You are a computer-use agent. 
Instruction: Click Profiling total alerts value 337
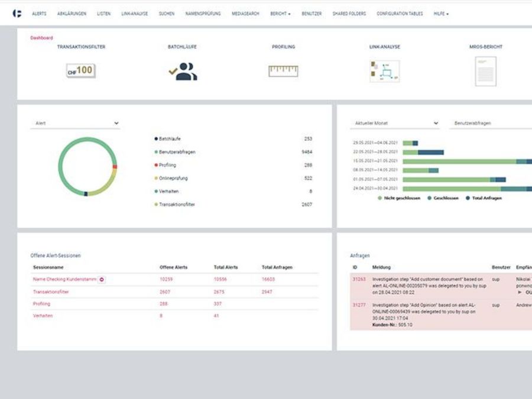(x=218, y=304)
